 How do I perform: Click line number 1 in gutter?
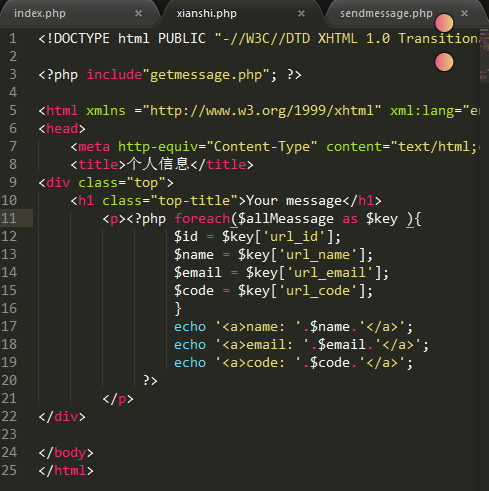click(x=13, y=38)
